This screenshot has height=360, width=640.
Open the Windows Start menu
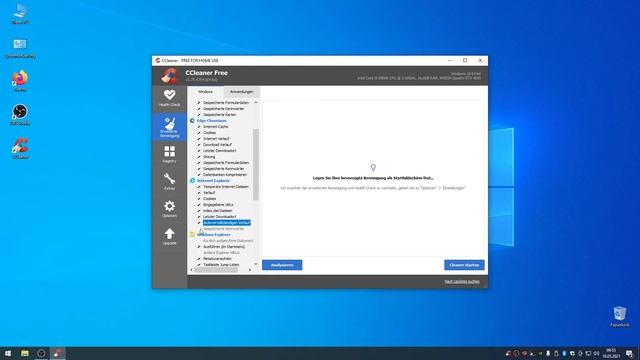click(8, 353)
